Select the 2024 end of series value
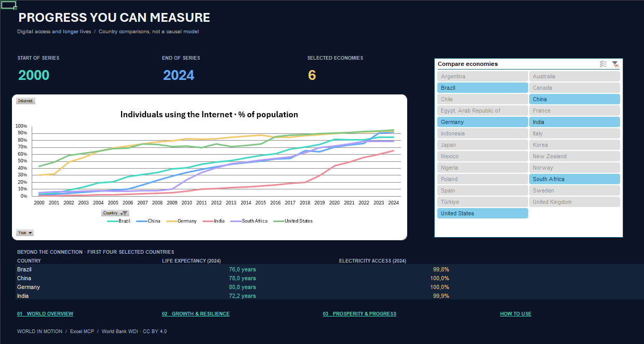644x344 pixels. coord(179,75)
